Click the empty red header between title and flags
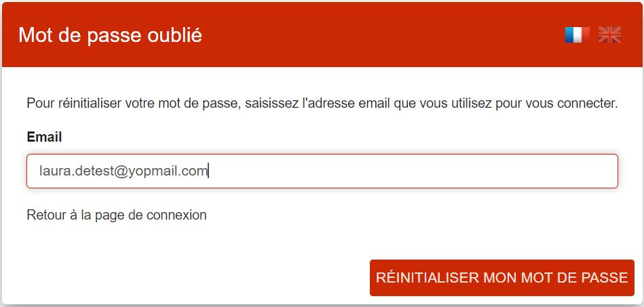 tap(380, 35)
